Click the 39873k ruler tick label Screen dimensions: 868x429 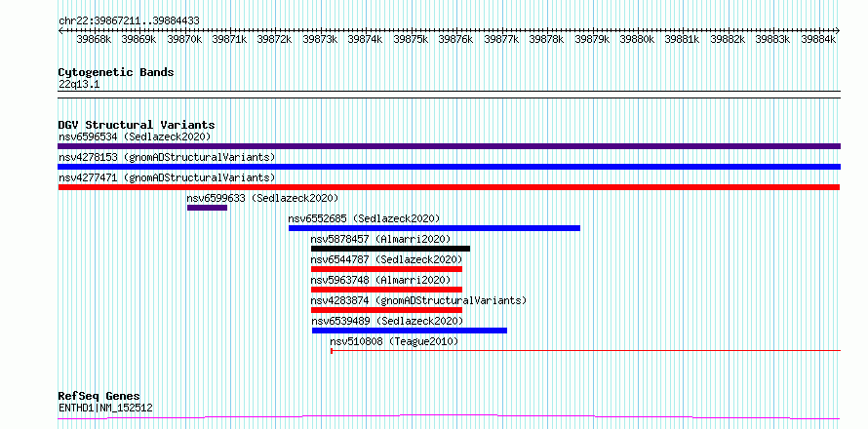point(321,39)
